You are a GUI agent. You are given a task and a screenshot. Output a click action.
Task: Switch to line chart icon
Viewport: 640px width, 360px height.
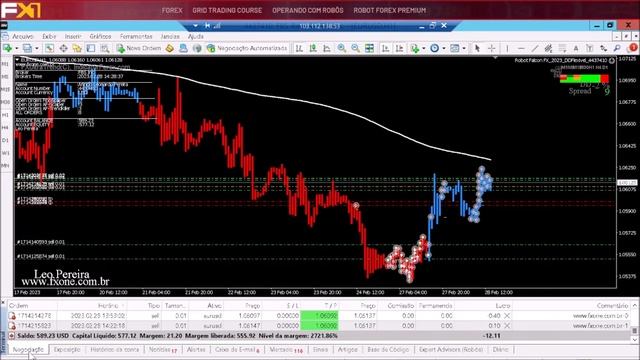click(327, 49)
